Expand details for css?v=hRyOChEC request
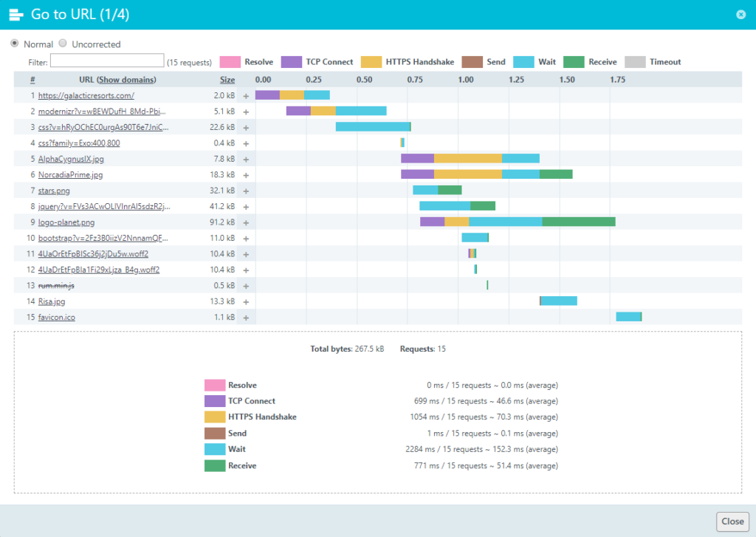 pos(246,128)
